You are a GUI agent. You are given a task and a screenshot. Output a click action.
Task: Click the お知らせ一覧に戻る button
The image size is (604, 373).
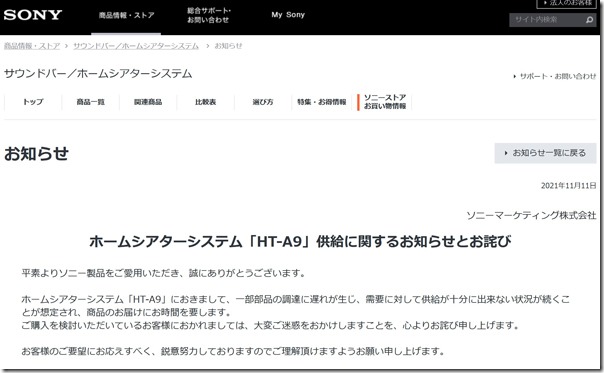[545, 153]
